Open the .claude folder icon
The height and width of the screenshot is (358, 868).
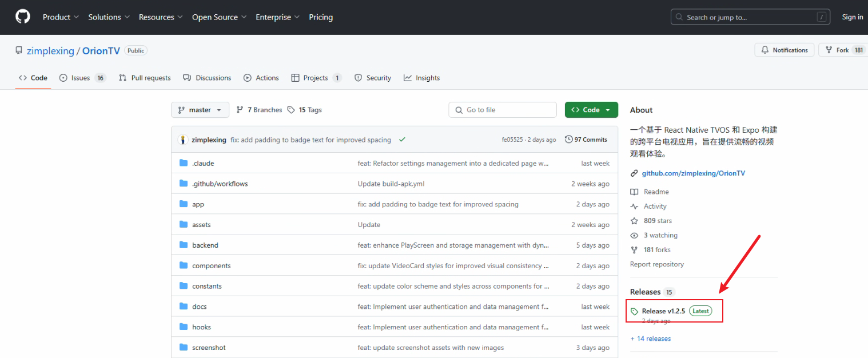[x=184, y=163]
